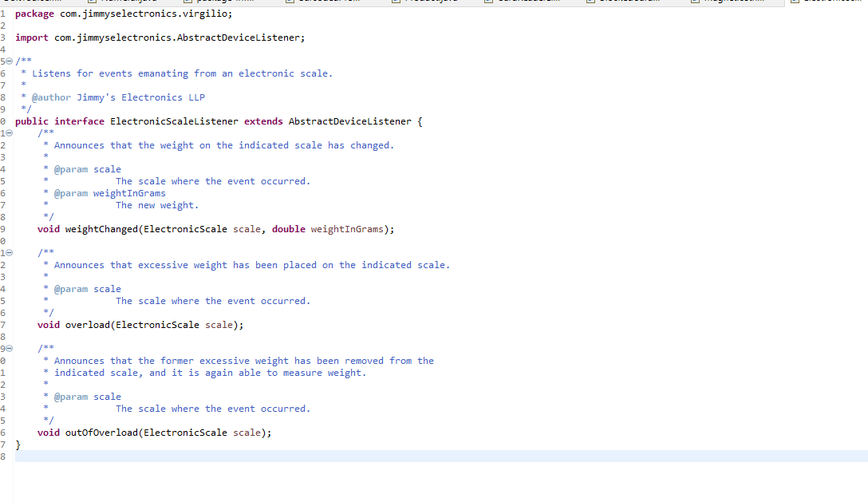The width and height of the screenshot is (868, 502).
Task: Collapse the interface Javadoc using its fold marker
Action: pyautogui.click(x=8, y=61)
